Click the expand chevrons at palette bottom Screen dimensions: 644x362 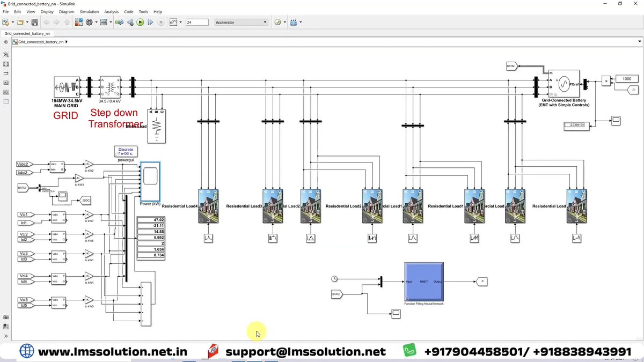[6, 336]
